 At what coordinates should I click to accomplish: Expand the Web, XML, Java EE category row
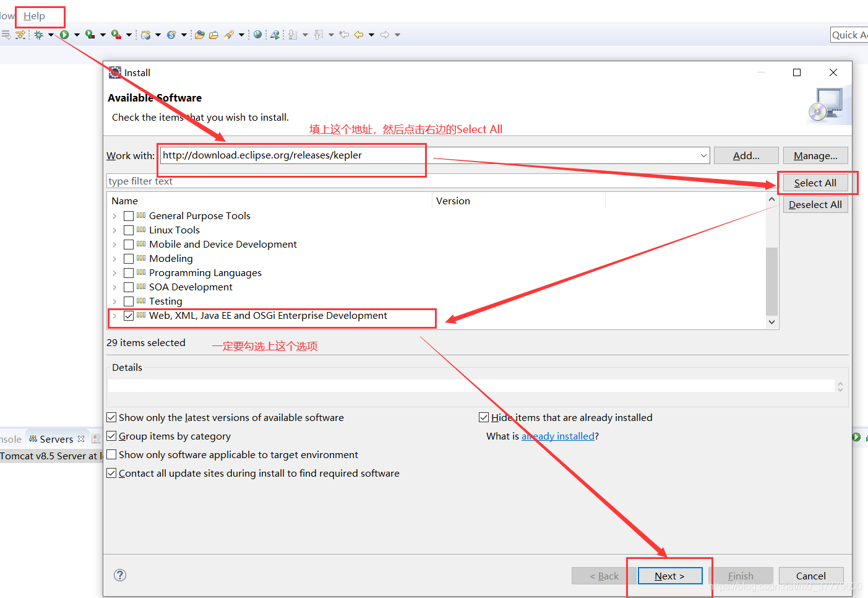pyautogui.click(x=114, y=316)
